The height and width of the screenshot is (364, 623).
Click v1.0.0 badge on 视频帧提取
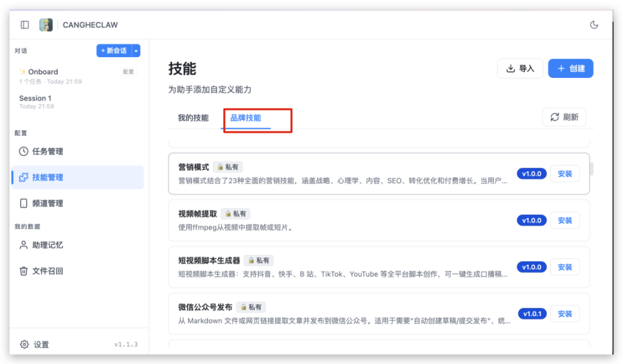(531, 221)
